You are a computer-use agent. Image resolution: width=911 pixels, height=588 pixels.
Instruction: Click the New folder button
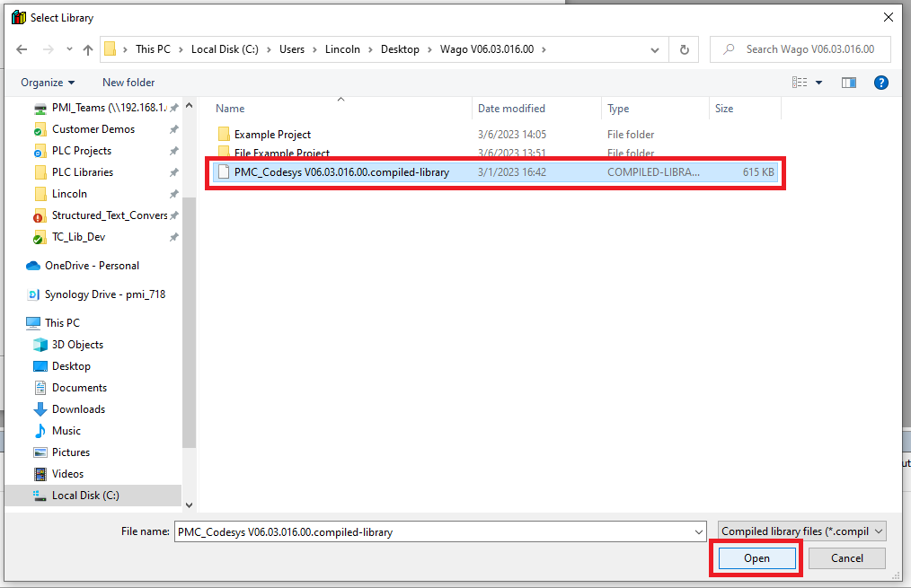coord(128,83)
